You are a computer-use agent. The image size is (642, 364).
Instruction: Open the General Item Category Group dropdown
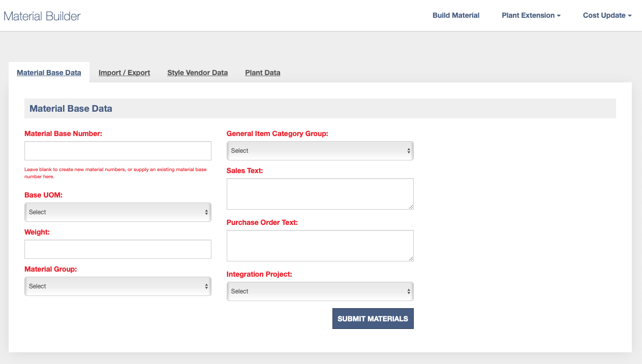coord(320,151)
